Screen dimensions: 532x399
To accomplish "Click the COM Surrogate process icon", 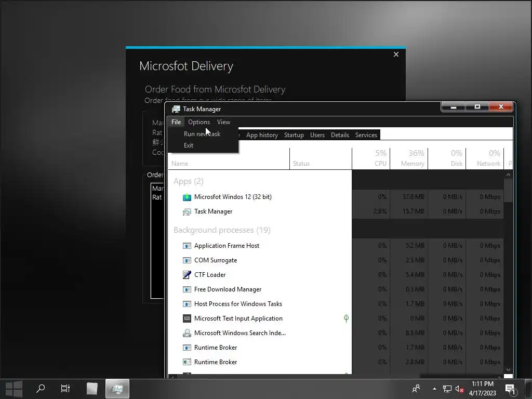I will coord(187,260).
